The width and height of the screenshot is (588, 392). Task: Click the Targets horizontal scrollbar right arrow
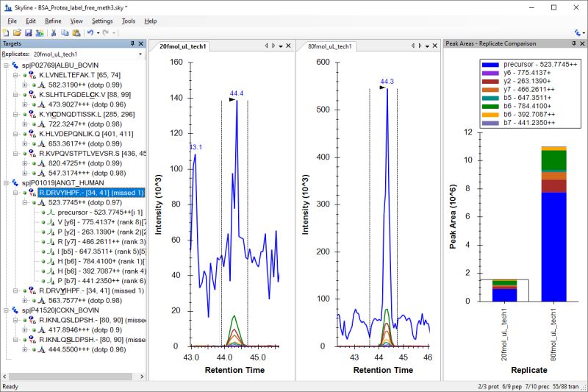[x=142, y=377]
